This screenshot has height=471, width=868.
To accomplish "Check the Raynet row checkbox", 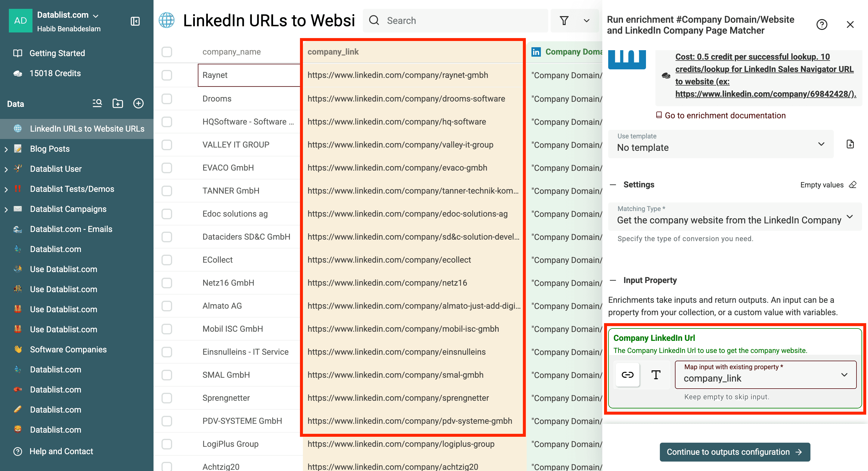I will click(167, 75).
